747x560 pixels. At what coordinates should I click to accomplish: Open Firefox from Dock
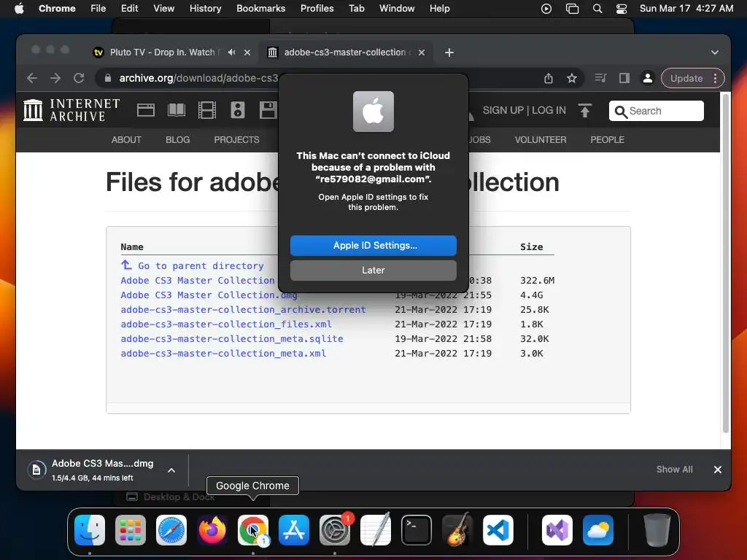[x=212, y=530]
